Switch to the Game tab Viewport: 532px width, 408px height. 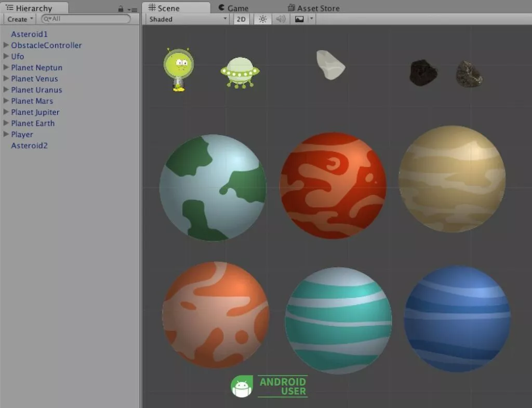(x=233, y=8)
